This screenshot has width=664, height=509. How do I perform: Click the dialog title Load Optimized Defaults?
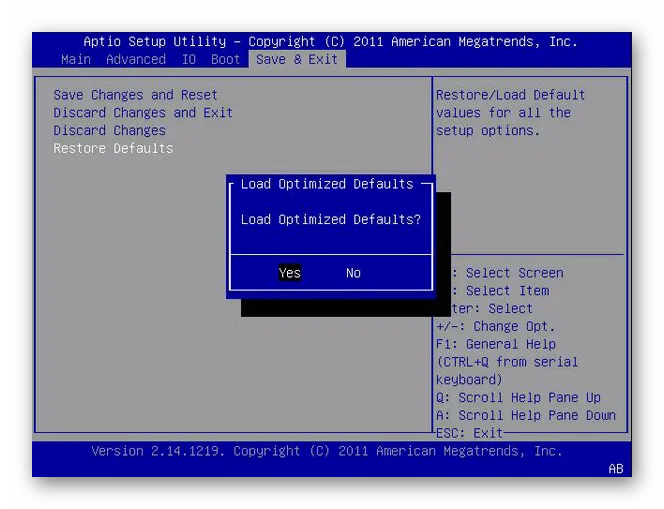click(327, 184)
